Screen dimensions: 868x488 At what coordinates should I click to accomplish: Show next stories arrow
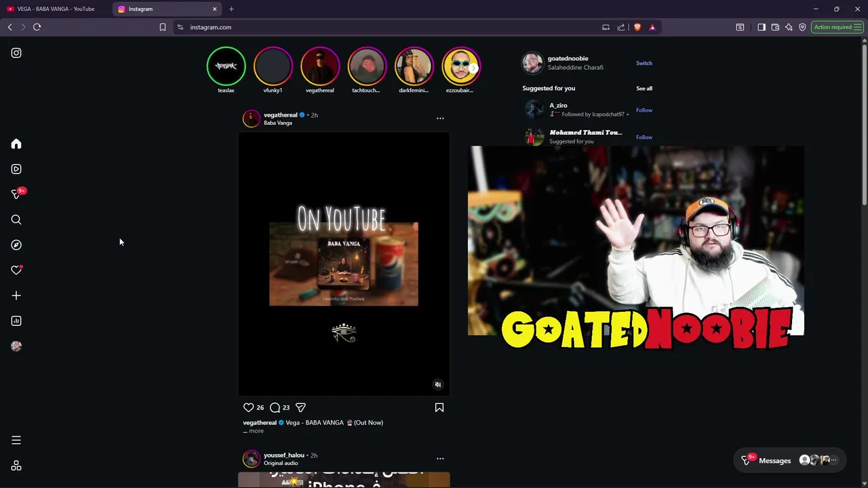coord(473,68)
